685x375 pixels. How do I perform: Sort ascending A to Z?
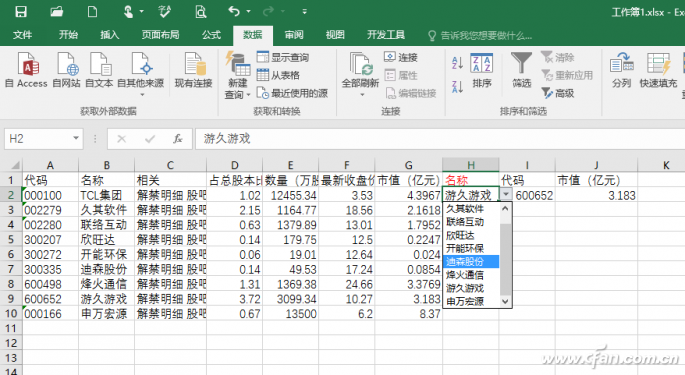[x=457, y=63]
